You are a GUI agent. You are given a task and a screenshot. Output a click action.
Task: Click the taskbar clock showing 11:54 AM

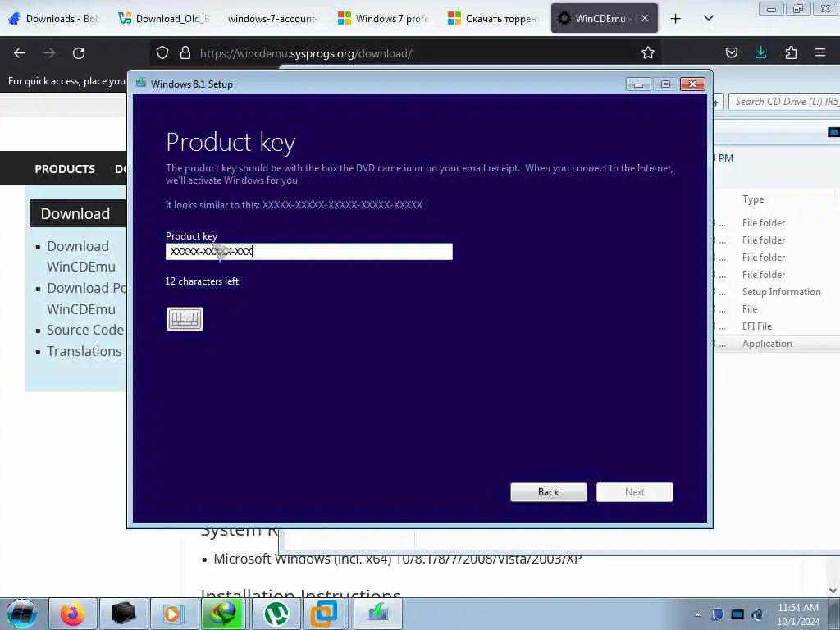(798, 614)
